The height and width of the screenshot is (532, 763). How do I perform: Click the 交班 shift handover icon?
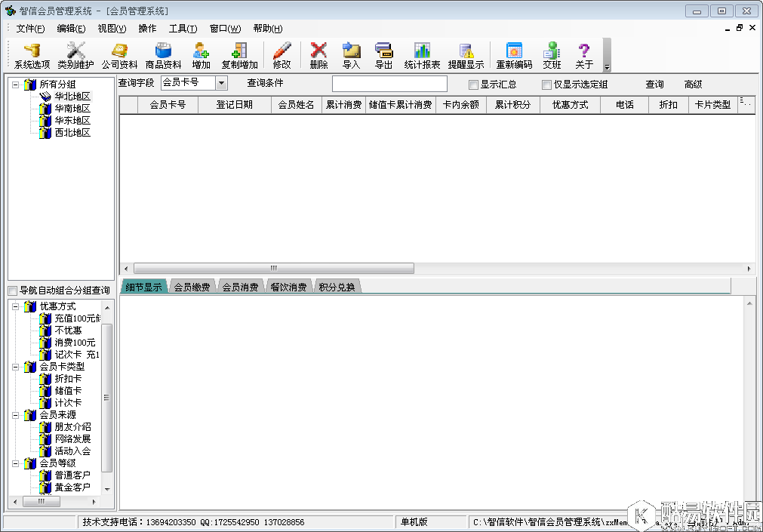coord(552,55)
